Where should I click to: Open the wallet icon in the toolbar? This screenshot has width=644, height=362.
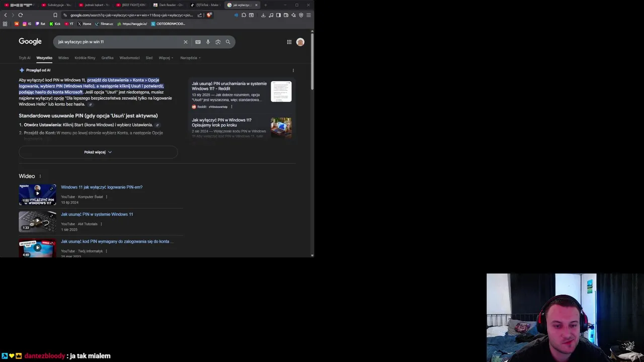(286, 15)
